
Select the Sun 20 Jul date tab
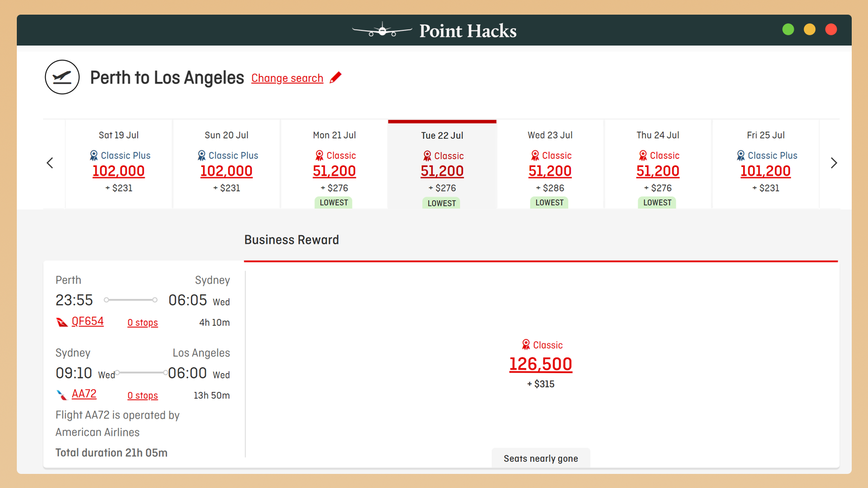(227, 164)
